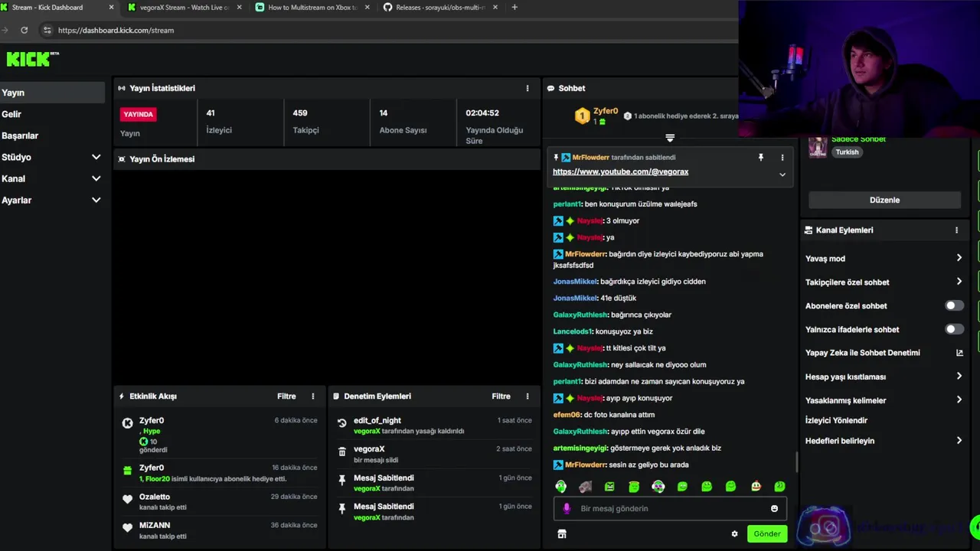The width and height of the screenshot is (980, 551).
Task: Open pinned message three-dot menu
Action: [x=782, y=158]
